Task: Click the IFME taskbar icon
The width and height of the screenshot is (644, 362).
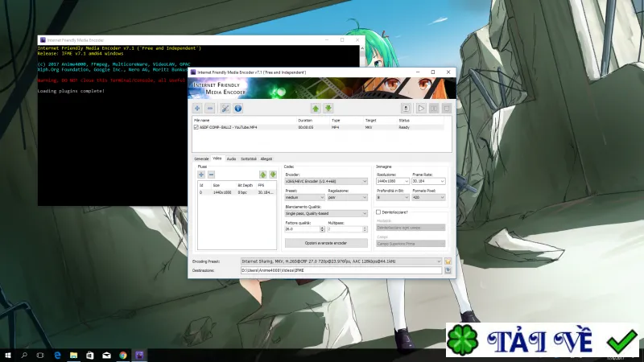Action: [139, 355]
